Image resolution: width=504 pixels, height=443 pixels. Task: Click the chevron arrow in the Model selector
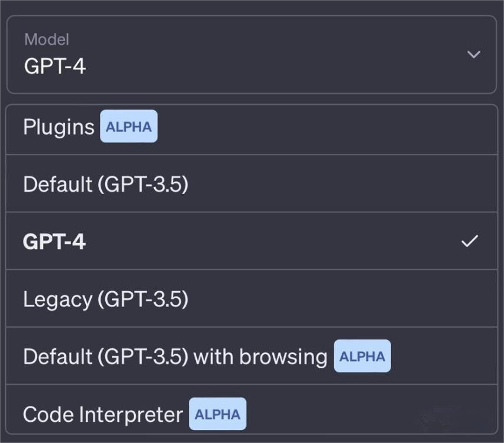[473, 55]
